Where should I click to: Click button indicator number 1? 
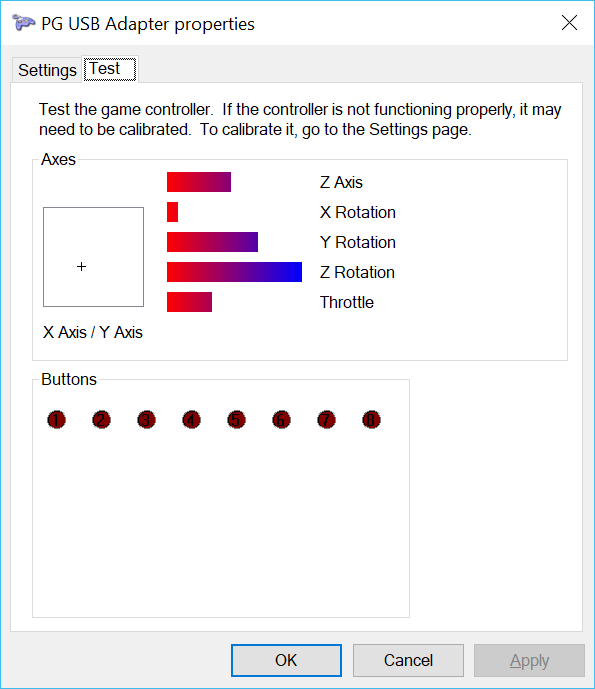[x=56, y=420]
